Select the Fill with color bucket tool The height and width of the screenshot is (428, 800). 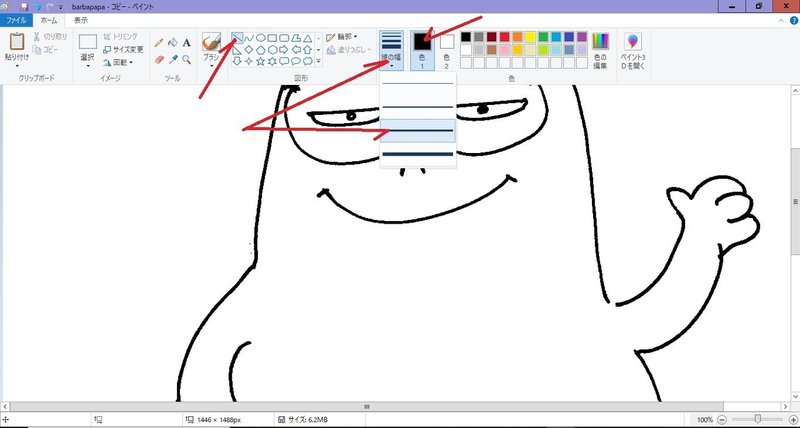click(173, 43)
